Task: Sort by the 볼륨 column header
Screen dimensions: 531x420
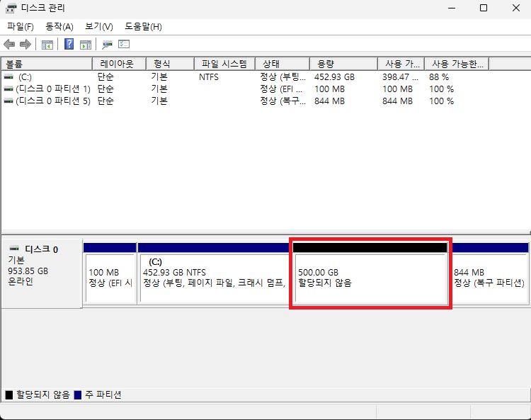Action: 47,64
